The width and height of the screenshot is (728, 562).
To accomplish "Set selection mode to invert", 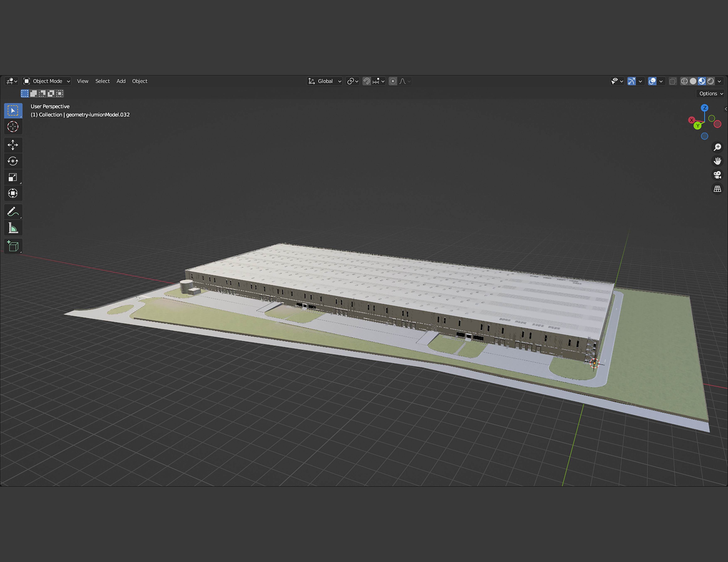I will click(51, 93).
